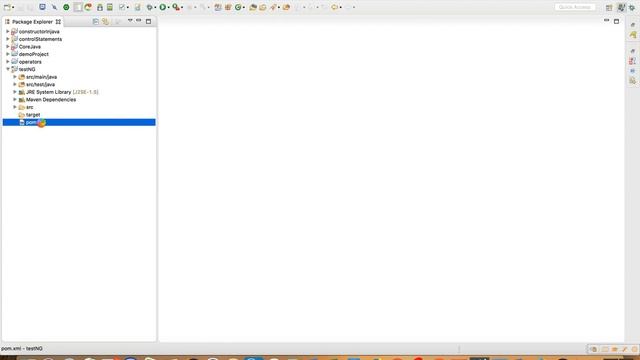Expand the demoProject project arrow
640x360 pixels.
[x=8, y=54]
